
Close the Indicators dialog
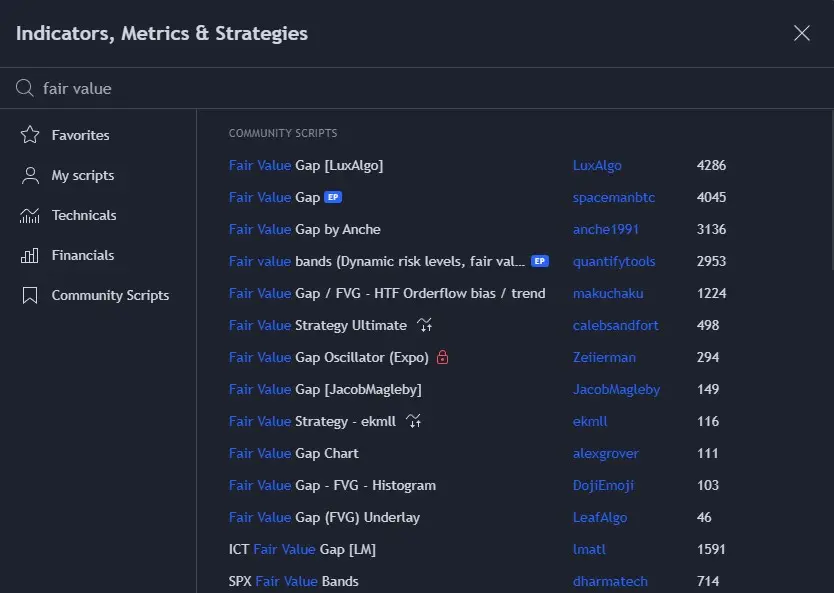801,33
